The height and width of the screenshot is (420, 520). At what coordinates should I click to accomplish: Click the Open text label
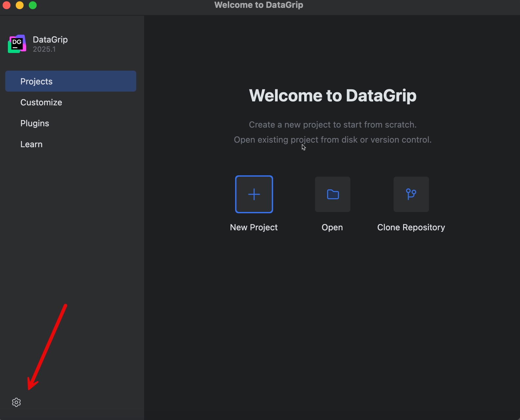pyautogui.click(x=332, y=227)
